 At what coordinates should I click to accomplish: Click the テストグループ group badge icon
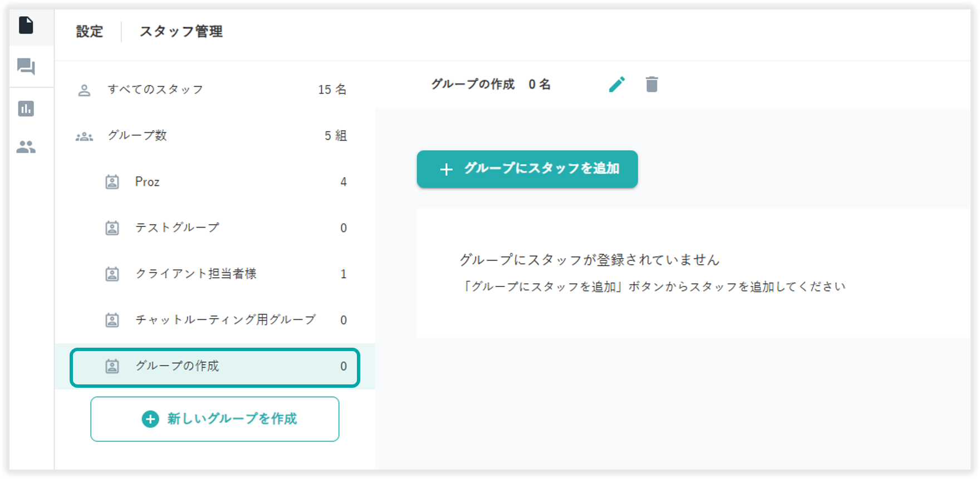tap(112, 228)
